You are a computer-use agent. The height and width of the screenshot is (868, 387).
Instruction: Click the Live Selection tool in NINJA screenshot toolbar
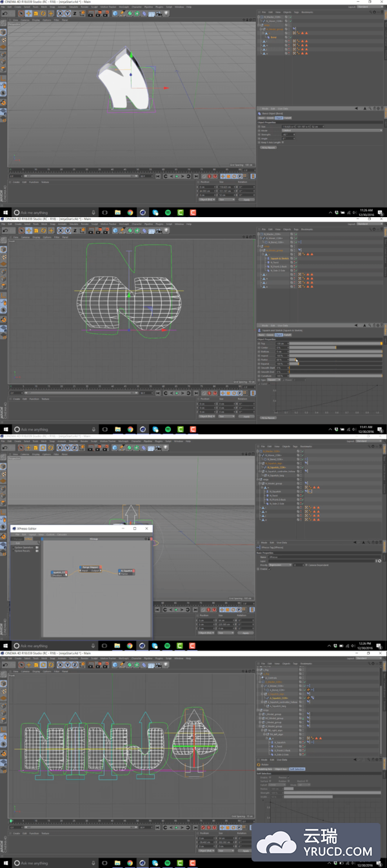click(x=21, y=664)
